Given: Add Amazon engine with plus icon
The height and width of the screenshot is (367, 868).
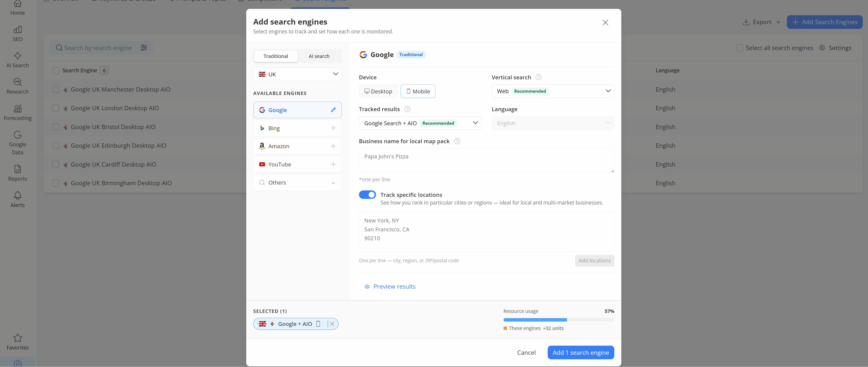Looking at the screenshot, I should tap(333, 146).
